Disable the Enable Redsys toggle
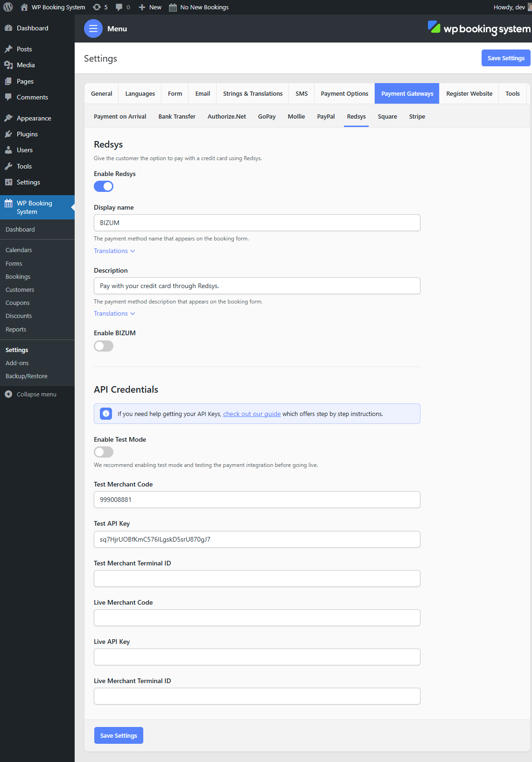Image resolution: width=532 pixels, height=762 pixels. coord(104,186)
